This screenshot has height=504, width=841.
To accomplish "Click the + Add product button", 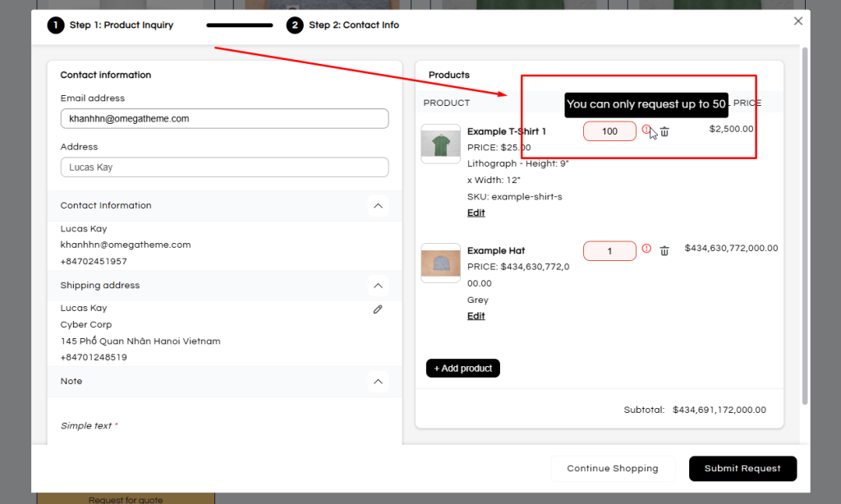I will (462, 368).
